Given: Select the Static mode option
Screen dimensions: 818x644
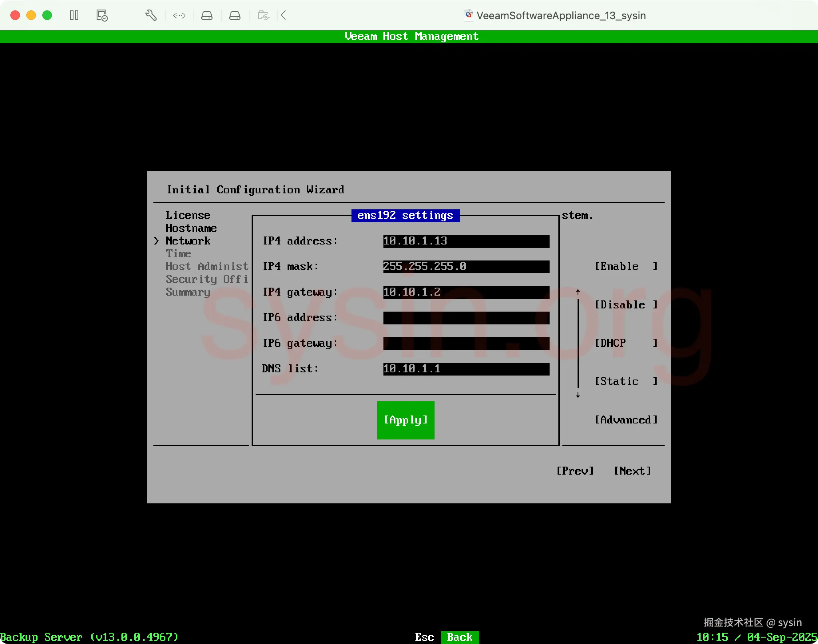Looking at the screenshot, I should 625,382.
